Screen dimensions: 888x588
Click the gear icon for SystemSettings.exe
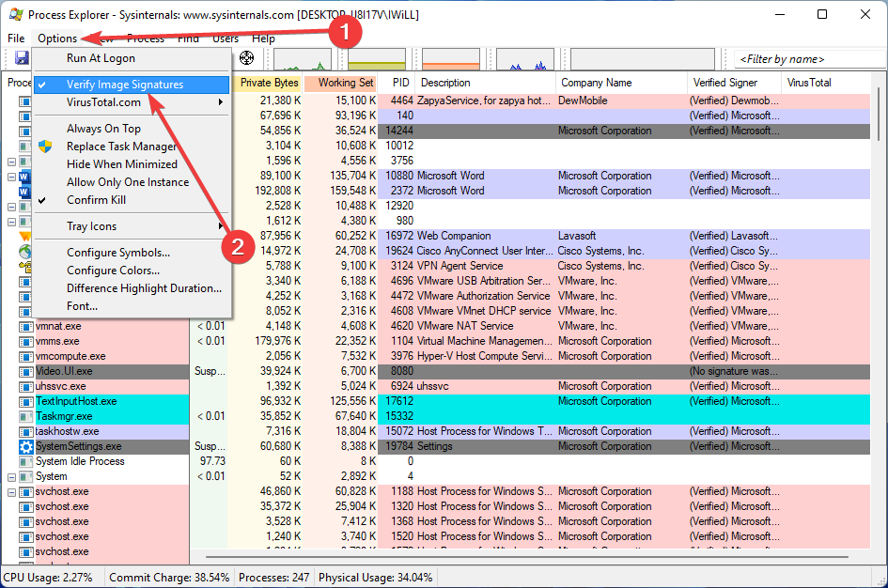pos(25,446)
